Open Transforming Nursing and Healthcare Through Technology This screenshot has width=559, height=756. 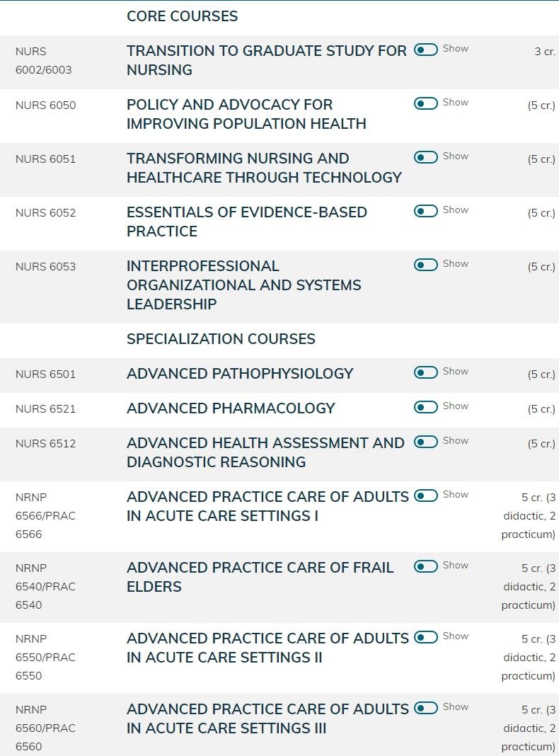264,168
